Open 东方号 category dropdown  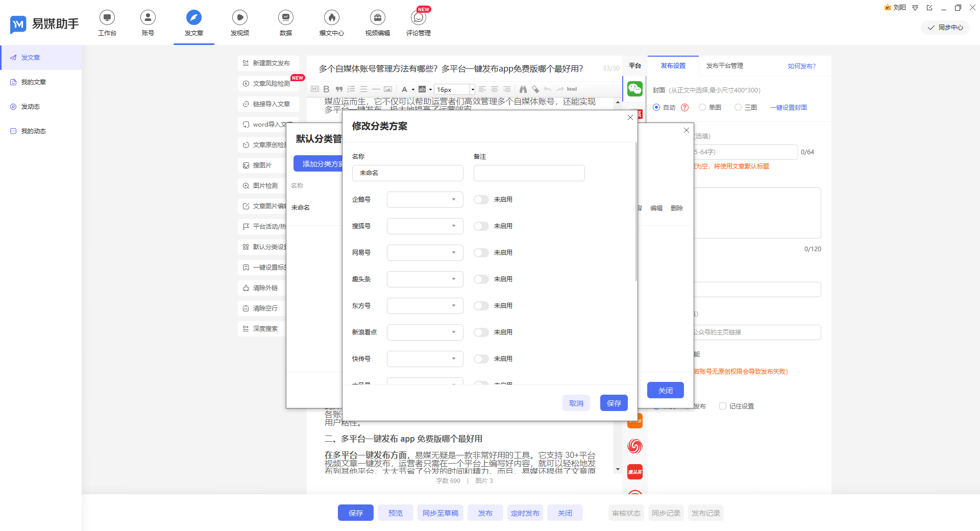tap(425, 306)
